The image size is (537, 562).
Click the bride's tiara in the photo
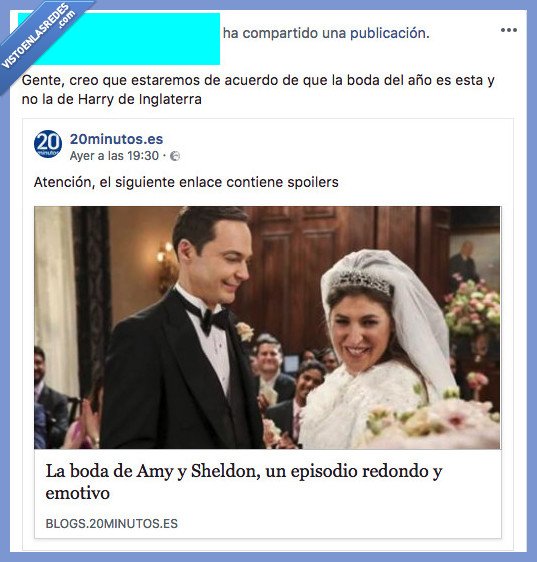pos(360,282)
